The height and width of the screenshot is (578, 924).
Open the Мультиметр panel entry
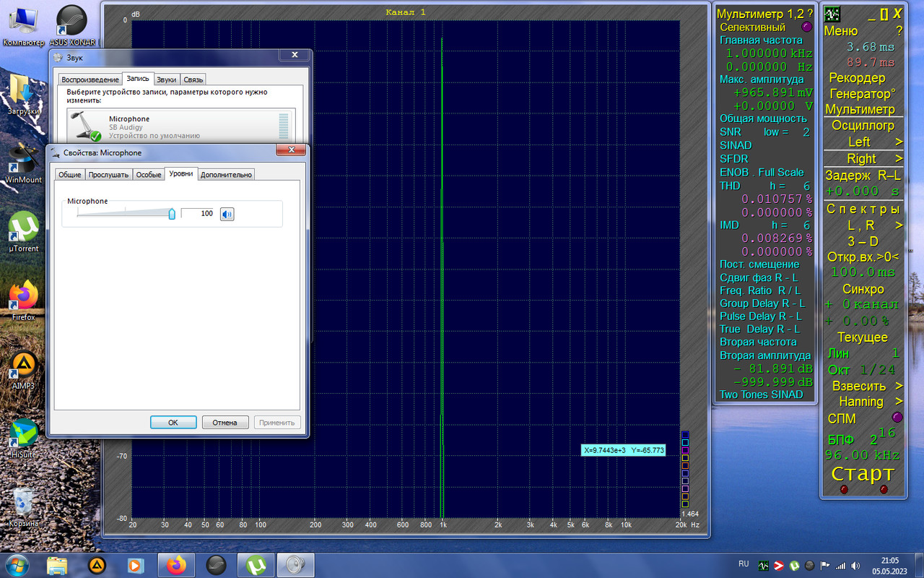click(x=860, y=109)
